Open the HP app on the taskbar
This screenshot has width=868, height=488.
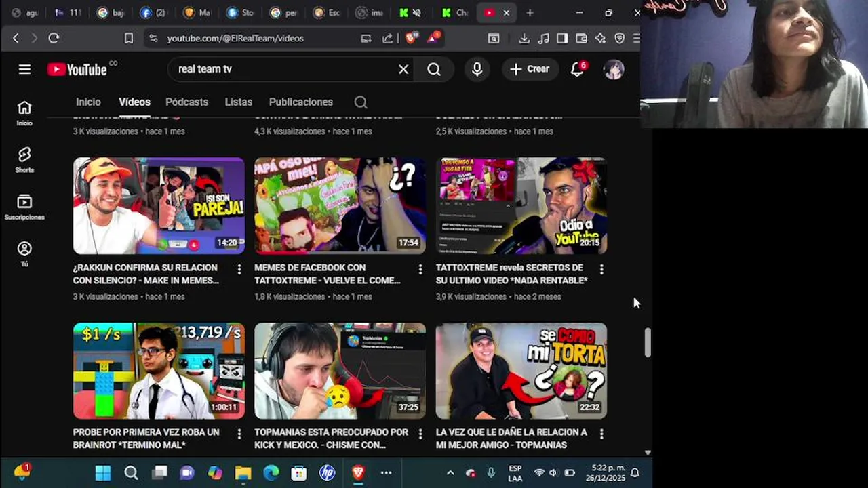328,472
